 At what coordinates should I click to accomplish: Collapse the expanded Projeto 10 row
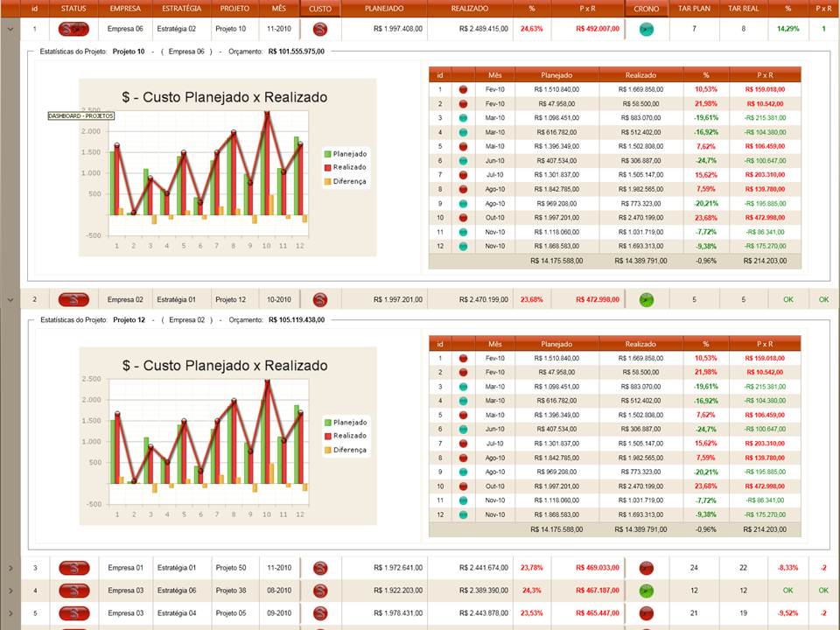10,29
